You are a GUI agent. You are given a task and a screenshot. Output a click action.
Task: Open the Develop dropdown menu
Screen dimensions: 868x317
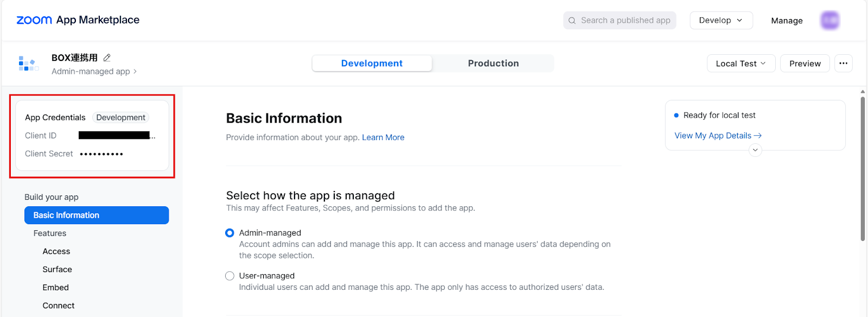(721, 20)
